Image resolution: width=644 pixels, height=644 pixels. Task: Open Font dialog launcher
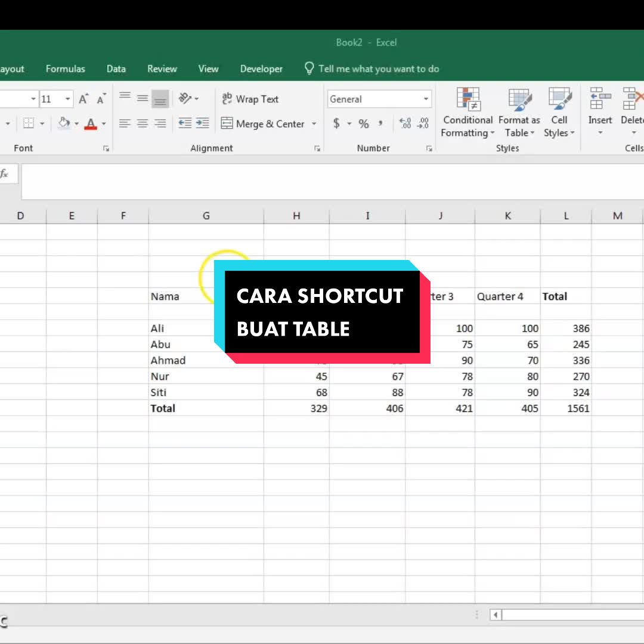coord(106,148)
